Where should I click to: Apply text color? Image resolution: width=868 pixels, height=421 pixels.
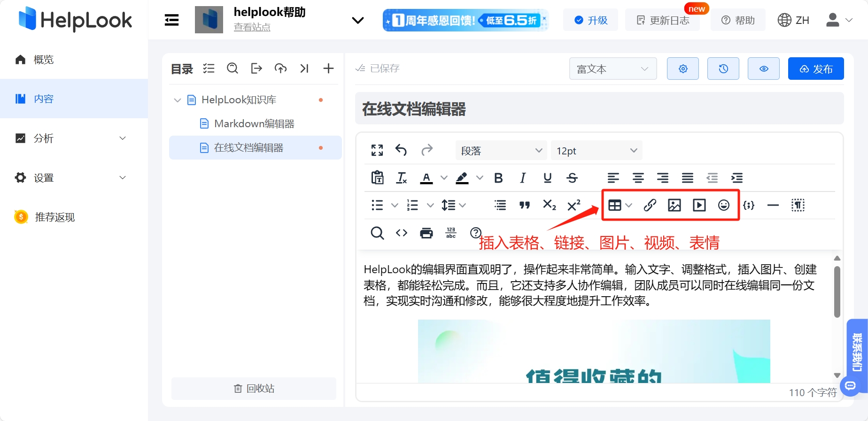click(426, 178)
